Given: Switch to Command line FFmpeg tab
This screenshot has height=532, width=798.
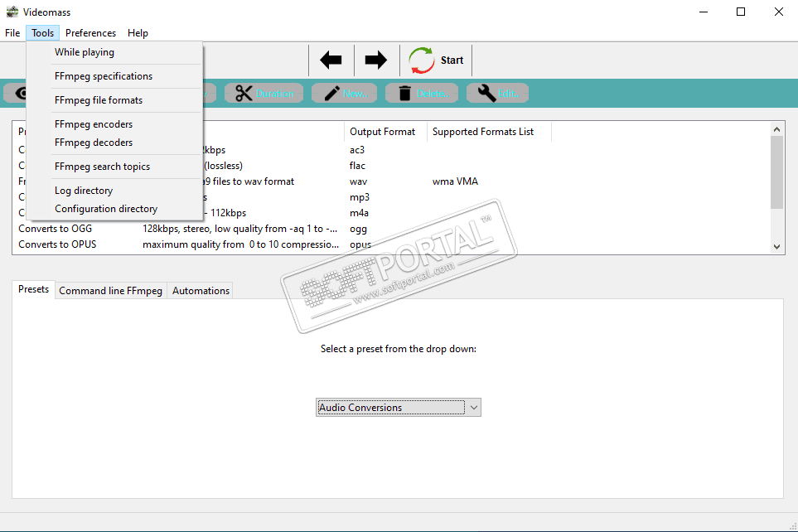Looking at the screenshot, I should pyautogui.click(x=110, y=291).
